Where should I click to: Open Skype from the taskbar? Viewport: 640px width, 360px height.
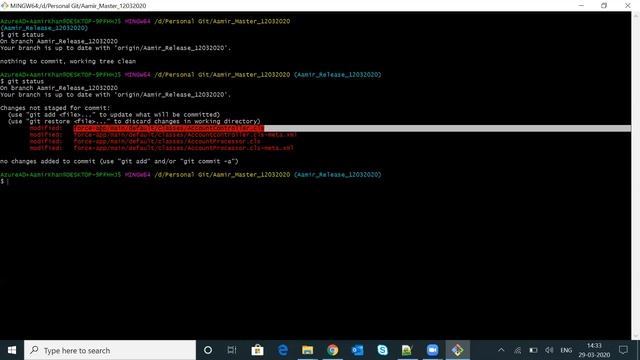tap(382, 350)
